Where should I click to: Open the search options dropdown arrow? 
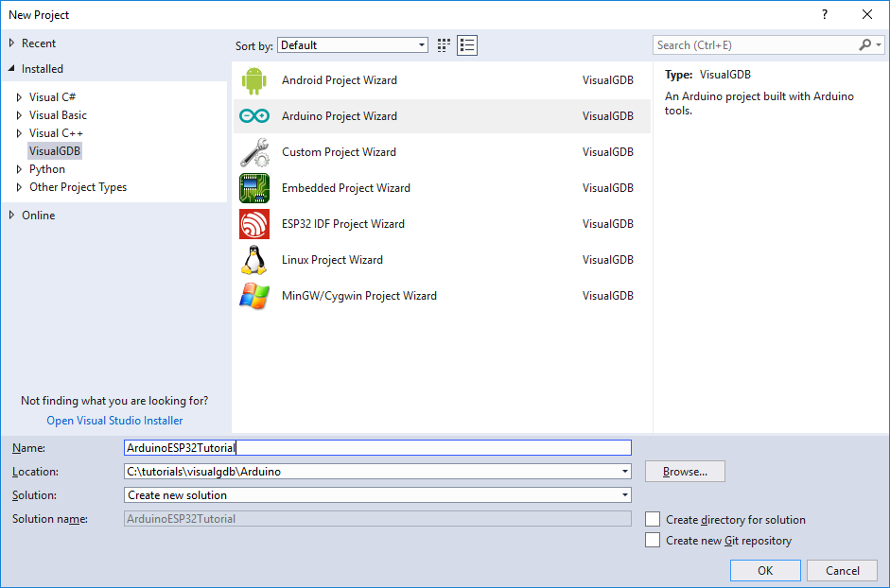coord(878,44)
